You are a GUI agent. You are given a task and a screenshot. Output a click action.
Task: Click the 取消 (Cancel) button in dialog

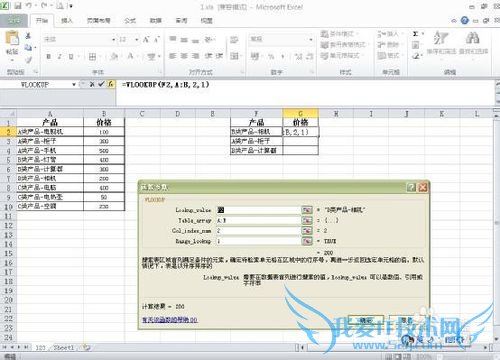click(x=407, y=320)
